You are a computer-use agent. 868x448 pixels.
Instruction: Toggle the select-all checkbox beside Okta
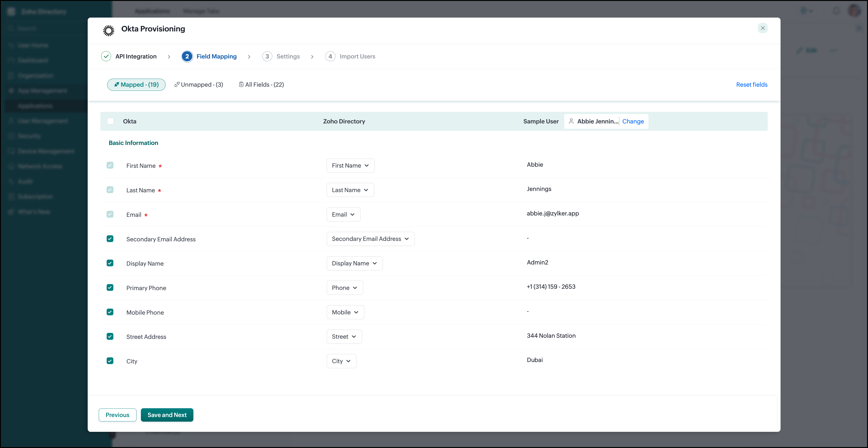click(x=111, y=121)
